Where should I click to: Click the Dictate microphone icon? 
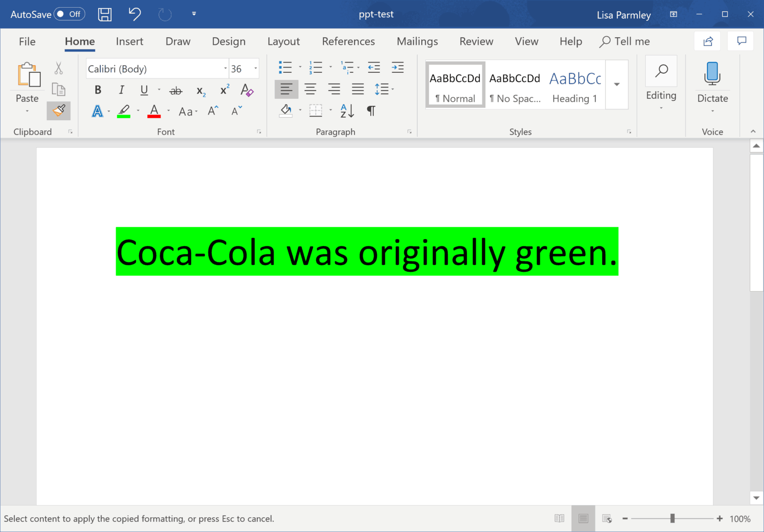click(x=712, y=73)
